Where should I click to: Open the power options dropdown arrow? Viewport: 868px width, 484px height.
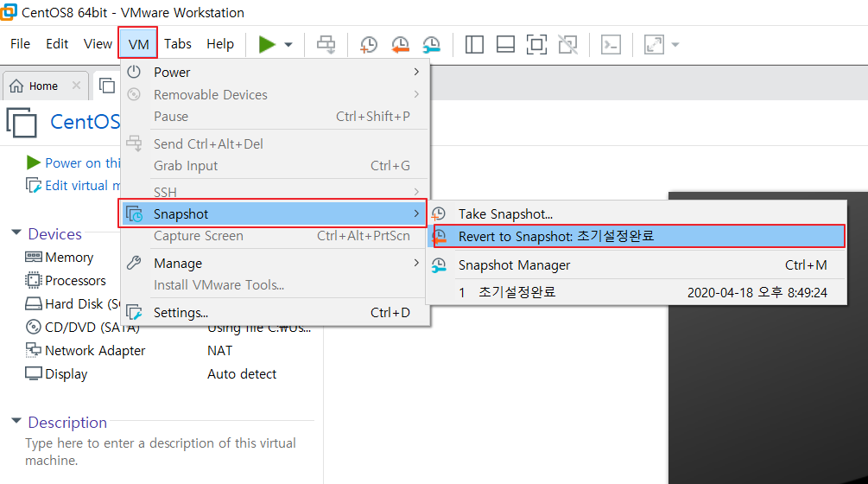click(288, 44)
